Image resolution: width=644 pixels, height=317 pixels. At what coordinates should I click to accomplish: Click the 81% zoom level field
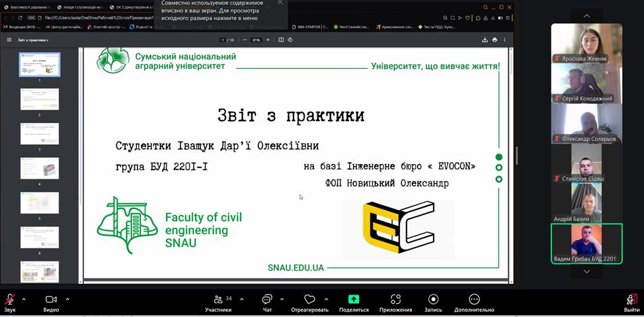[x=257, y=40]
